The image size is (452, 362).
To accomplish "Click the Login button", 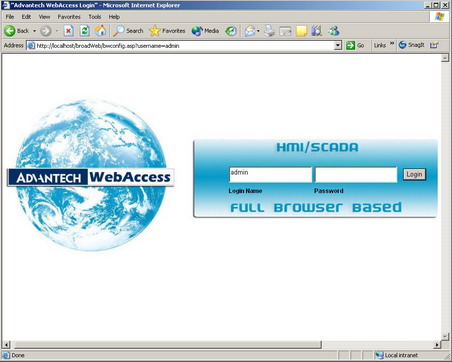I will point(414,174).
